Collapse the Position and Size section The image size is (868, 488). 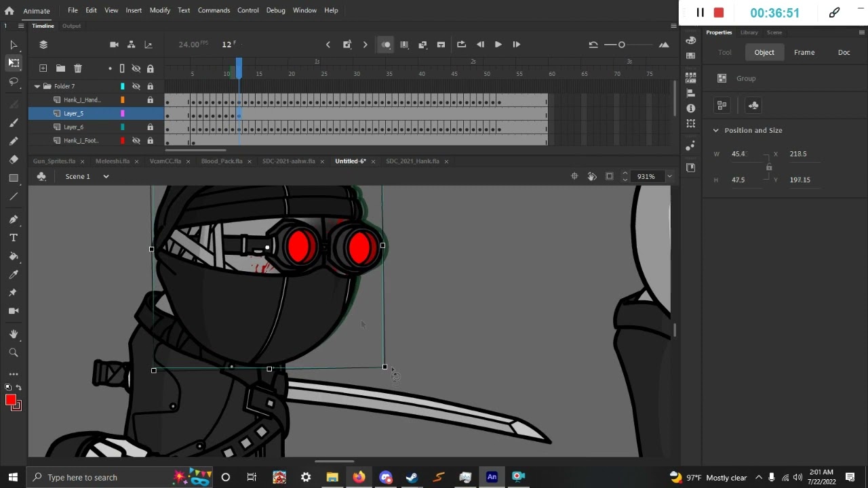(x=715, y=130)
